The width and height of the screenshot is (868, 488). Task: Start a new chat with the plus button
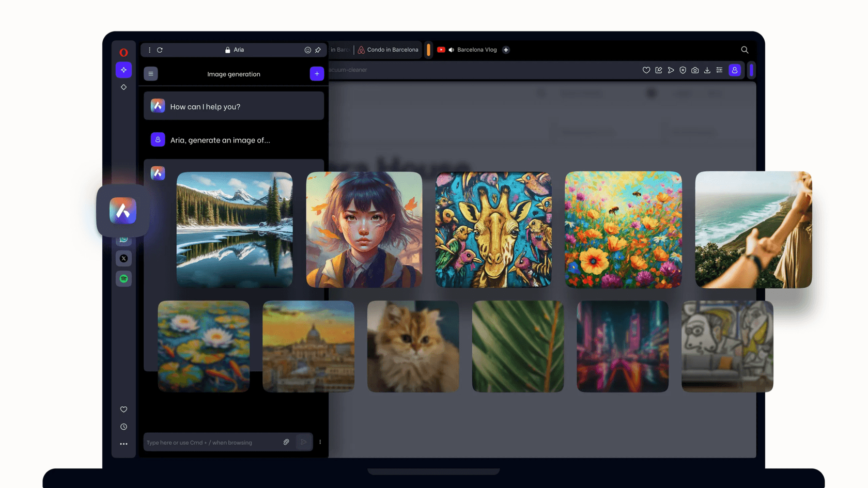tap(317, 74)
